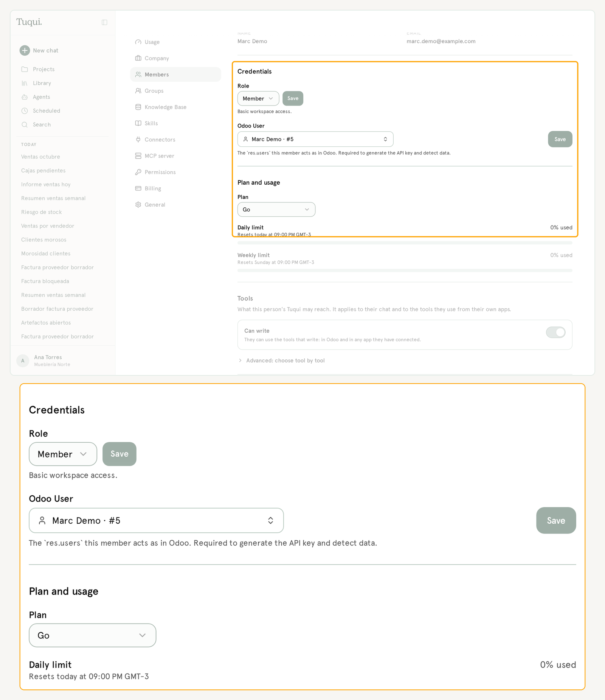Open the Projects folder icon
This screenshot has width=605, height=700.
click(x=25, y=69)
